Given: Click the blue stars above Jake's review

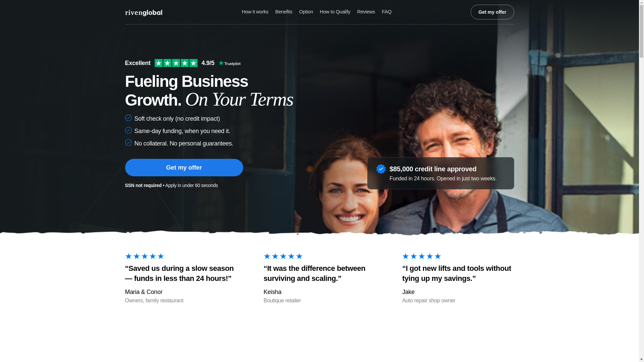Looking at the screenshot, I should click(422, 256).
